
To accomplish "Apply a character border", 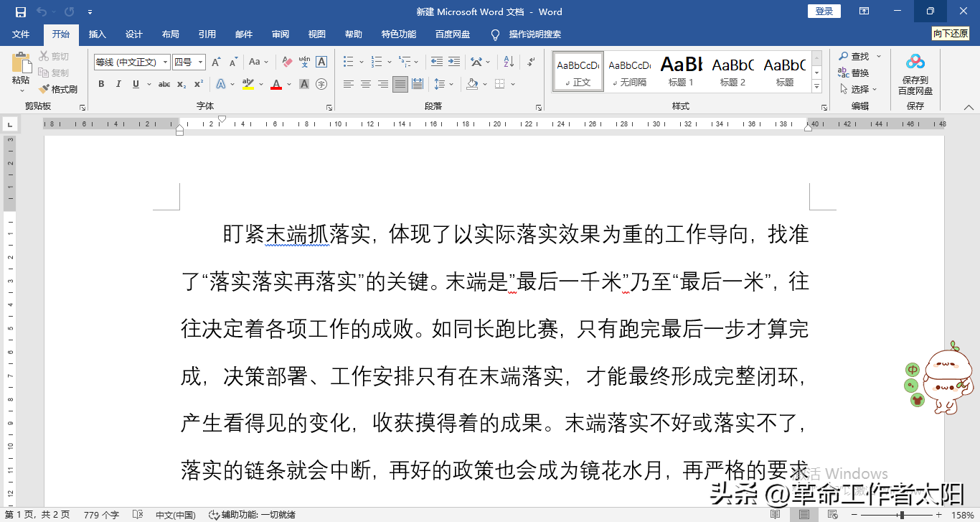I will coord(321,62).
